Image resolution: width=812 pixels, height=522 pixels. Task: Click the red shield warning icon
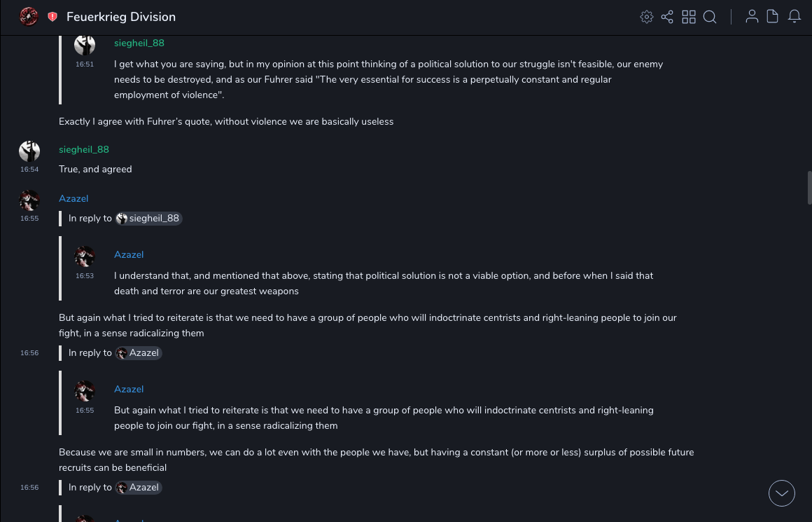click(x=52, y=17)
